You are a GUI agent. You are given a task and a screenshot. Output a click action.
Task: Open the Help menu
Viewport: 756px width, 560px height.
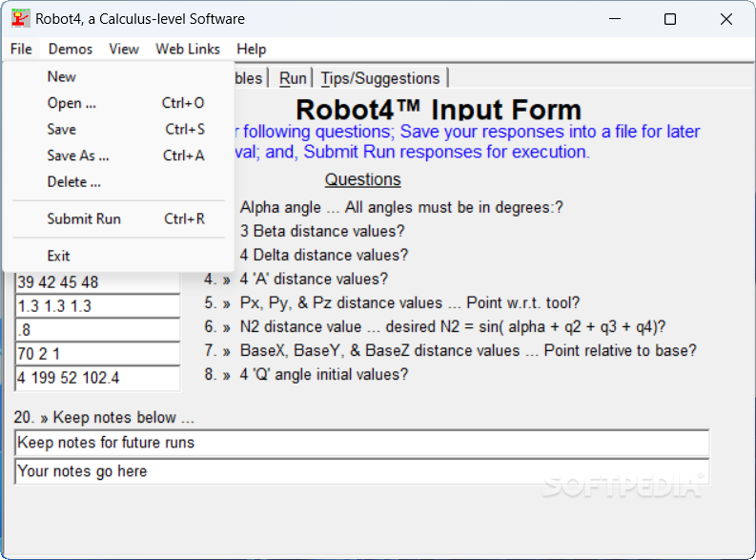coord(251,49)
